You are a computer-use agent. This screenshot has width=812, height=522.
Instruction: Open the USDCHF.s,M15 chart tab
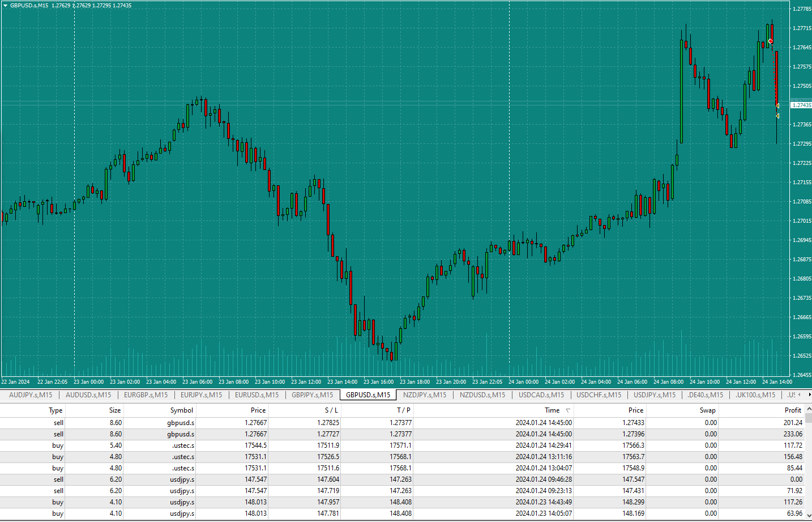point(599,395)
